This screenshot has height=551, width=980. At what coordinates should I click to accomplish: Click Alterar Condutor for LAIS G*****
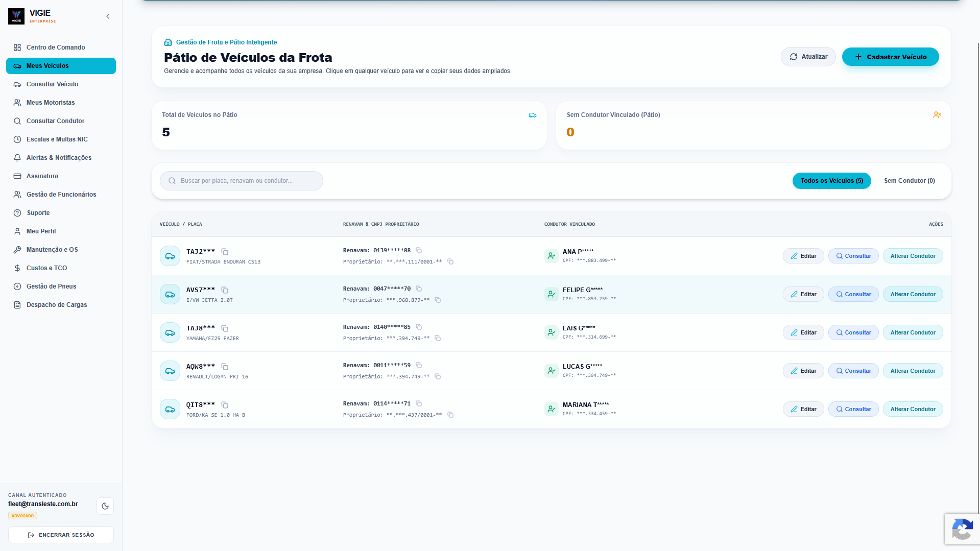point(913,332)
